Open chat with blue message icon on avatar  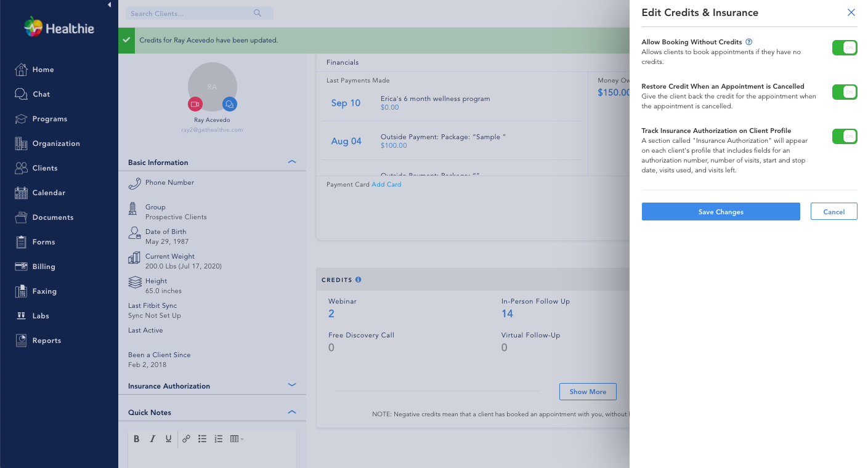click(230, 104)
